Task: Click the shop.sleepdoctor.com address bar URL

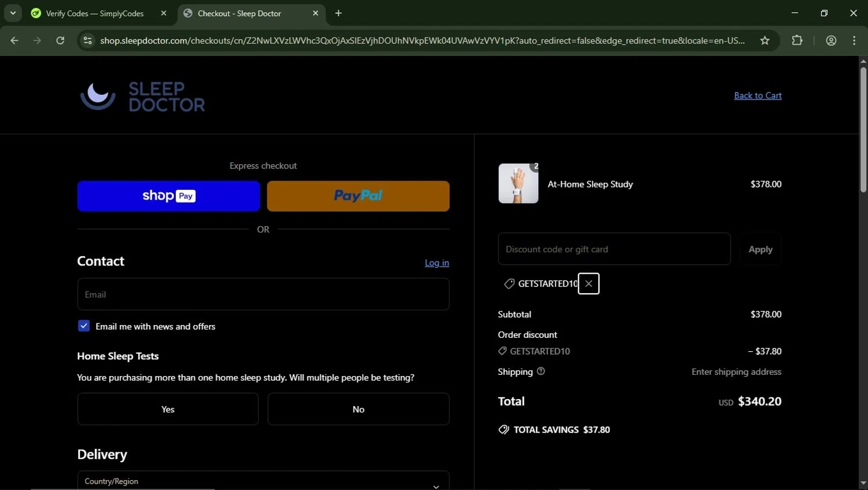Action: [422, 40]
